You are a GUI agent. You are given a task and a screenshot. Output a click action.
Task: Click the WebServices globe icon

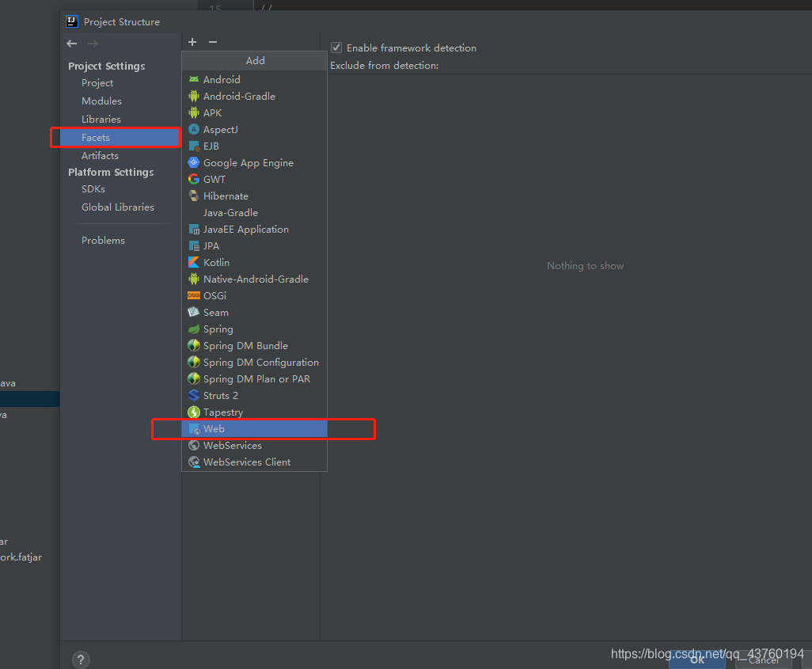tap(194, 445)
